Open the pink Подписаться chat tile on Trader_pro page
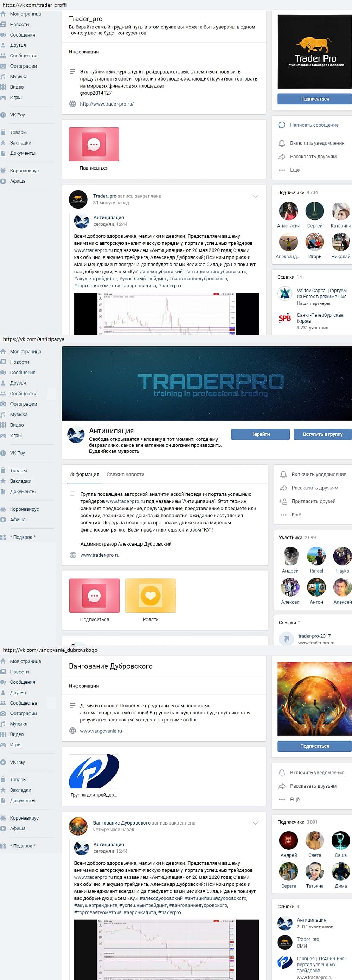 (94, 144)
